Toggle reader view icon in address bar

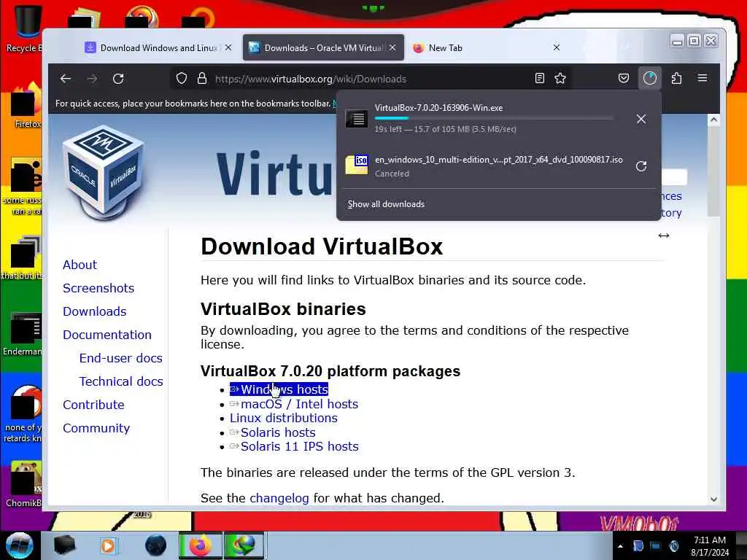coord(539,79)
